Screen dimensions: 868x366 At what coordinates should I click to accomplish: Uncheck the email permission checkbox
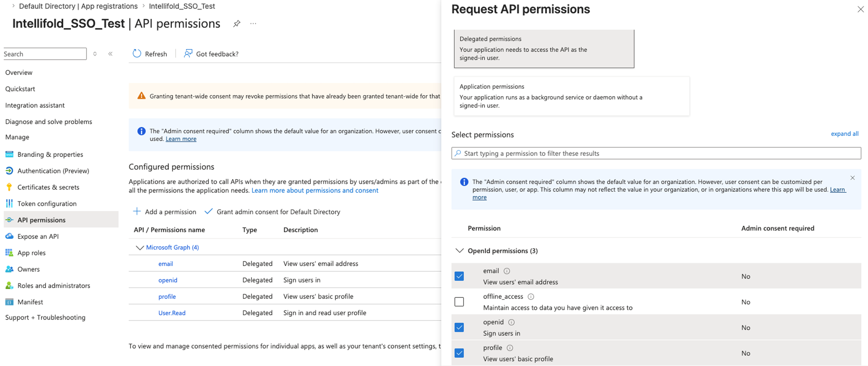point(459,276)
